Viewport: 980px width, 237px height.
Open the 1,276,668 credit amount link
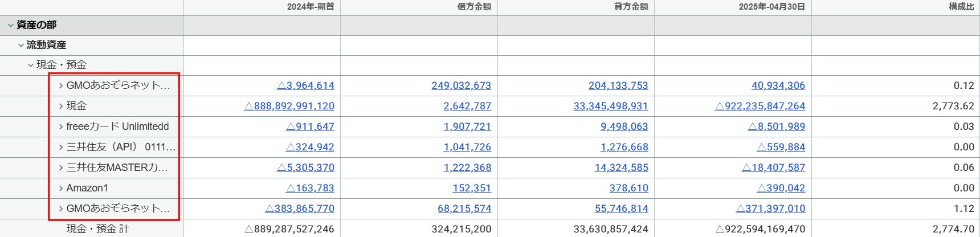[624, 147]
